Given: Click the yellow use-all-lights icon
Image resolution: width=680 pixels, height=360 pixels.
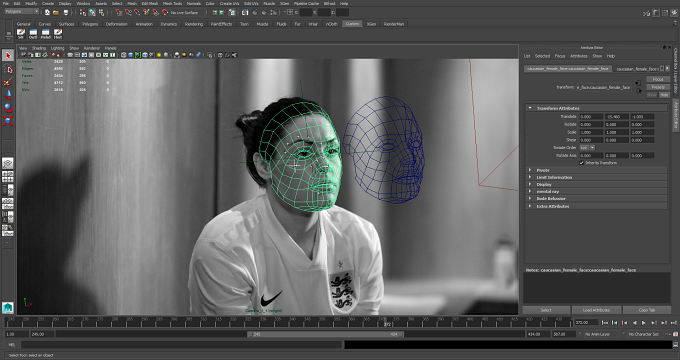Looking at the screenshot, I should pos(159,55).
